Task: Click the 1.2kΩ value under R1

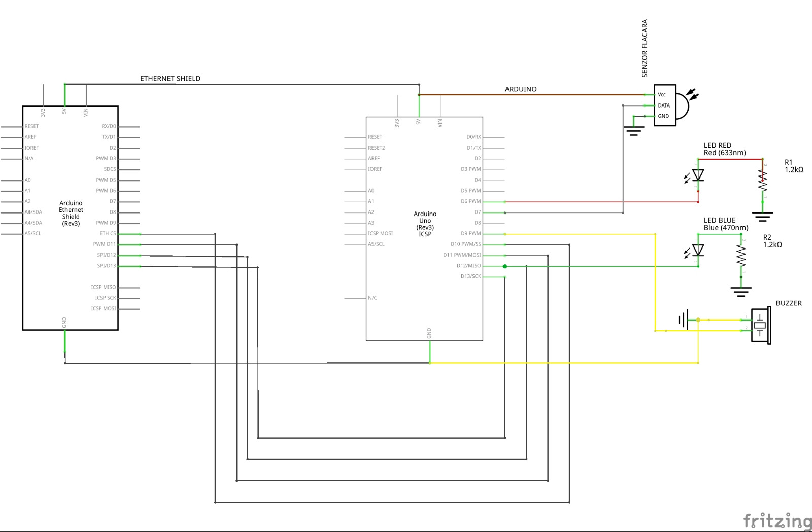Action: coord(794,170)
